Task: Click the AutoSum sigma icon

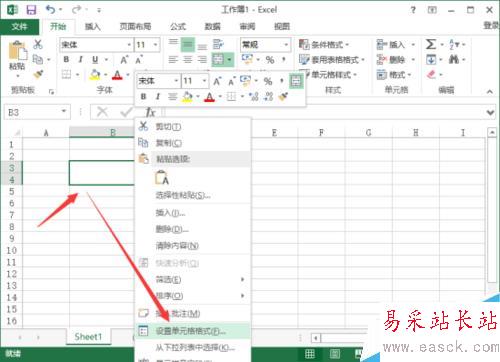Action: coord(431,44)
